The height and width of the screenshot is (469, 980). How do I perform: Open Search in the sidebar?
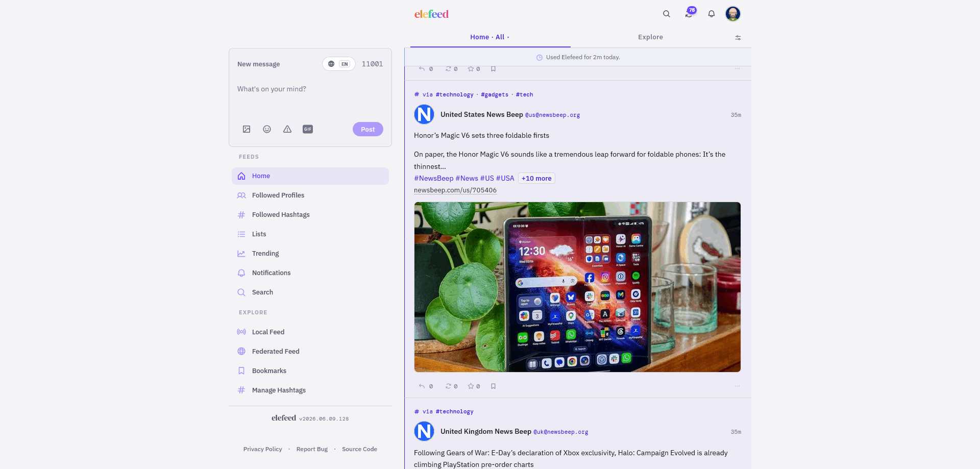(310, 292)
